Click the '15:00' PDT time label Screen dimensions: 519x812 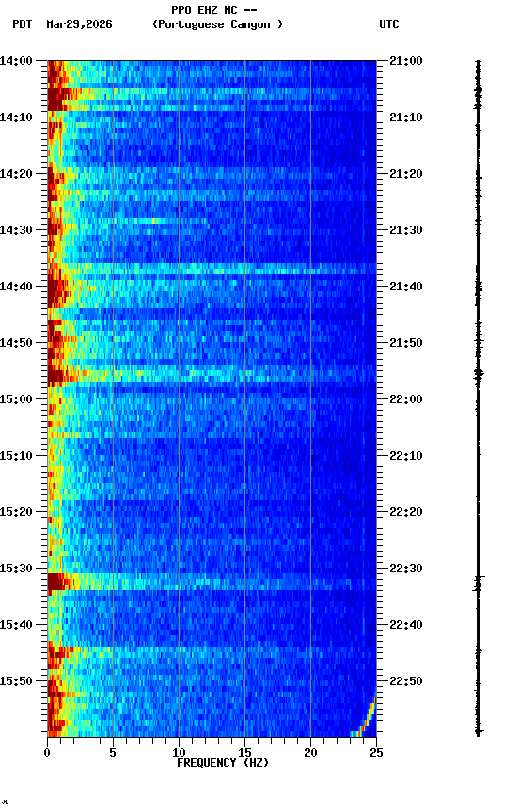coord(16,399)
